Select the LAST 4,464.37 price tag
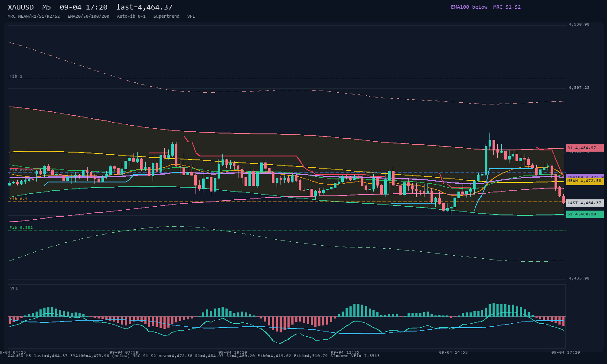Viewport: 607px width, 364px height. pyautogui.click(x=585, y=203)
